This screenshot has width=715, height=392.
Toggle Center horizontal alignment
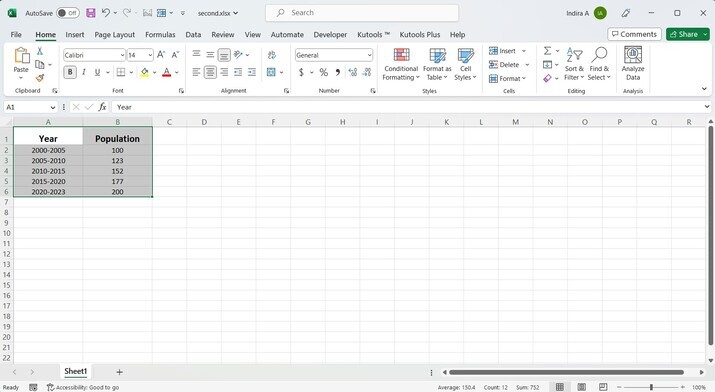point(210,72)
